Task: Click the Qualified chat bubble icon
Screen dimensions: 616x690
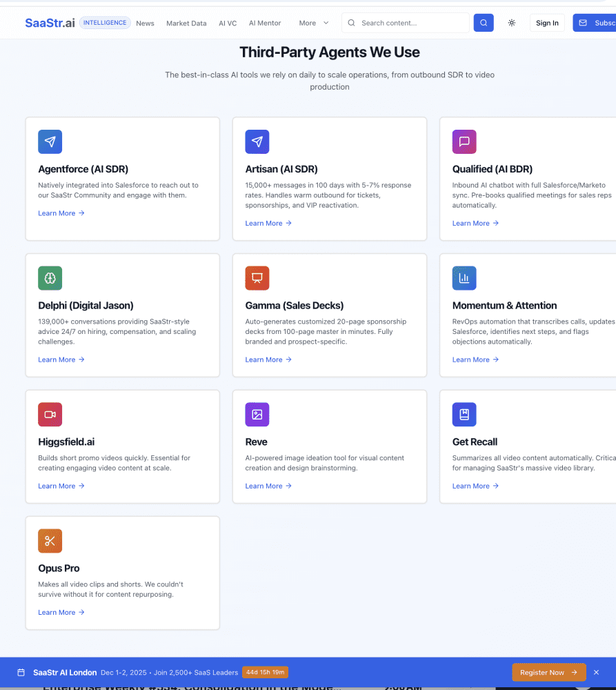Action: pyautogui.click(x=464, y=141)
